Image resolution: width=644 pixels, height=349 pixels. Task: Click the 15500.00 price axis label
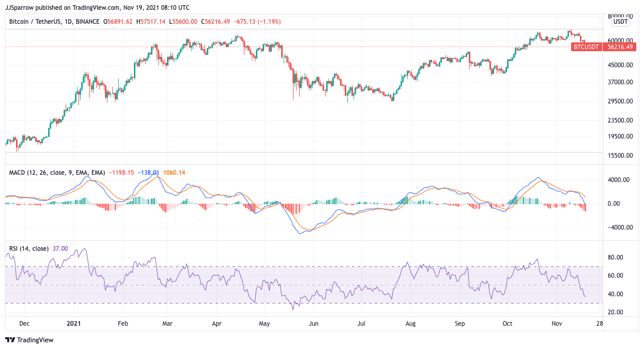coord(620,156)
